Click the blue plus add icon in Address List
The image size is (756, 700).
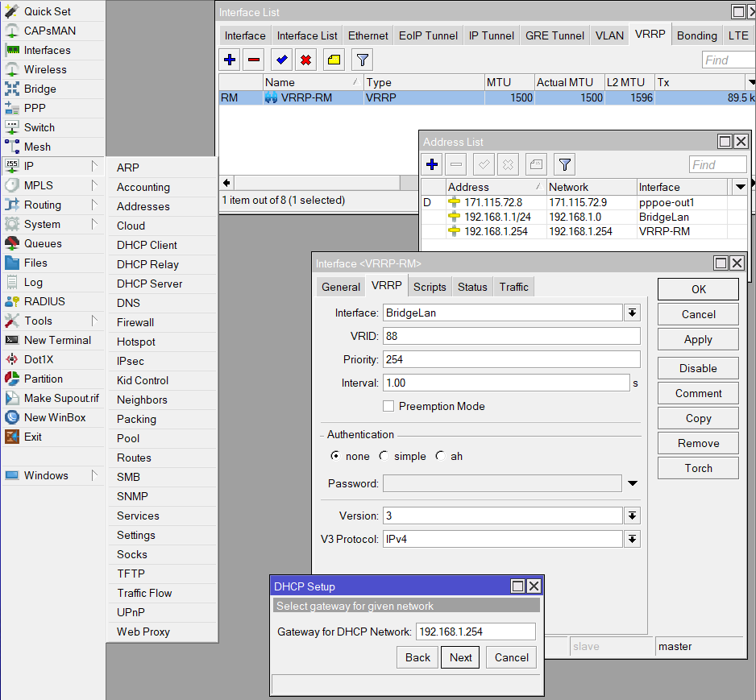[x=432, y=164]
